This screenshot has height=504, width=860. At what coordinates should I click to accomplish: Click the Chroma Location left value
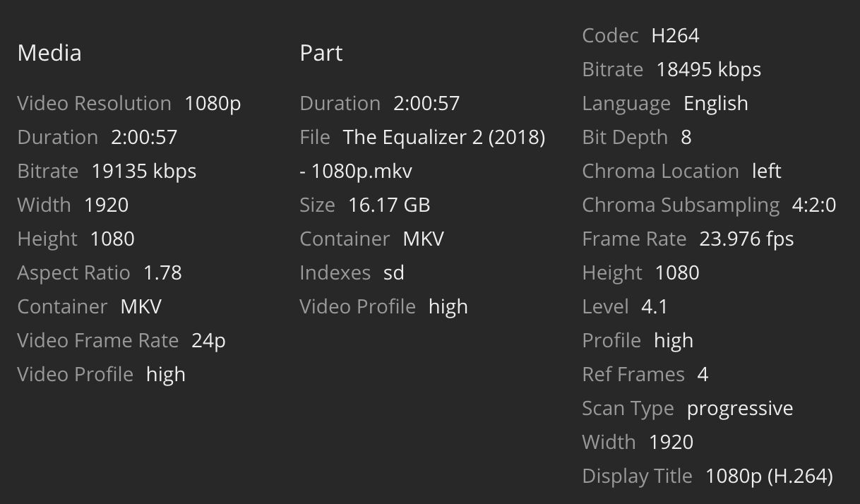767,171
